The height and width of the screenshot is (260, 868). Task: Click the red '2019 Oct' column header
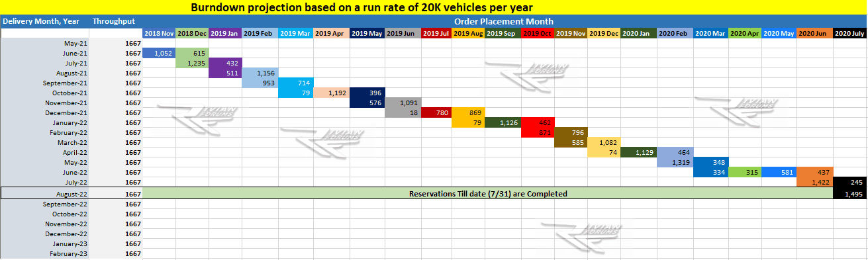(538, 32)
